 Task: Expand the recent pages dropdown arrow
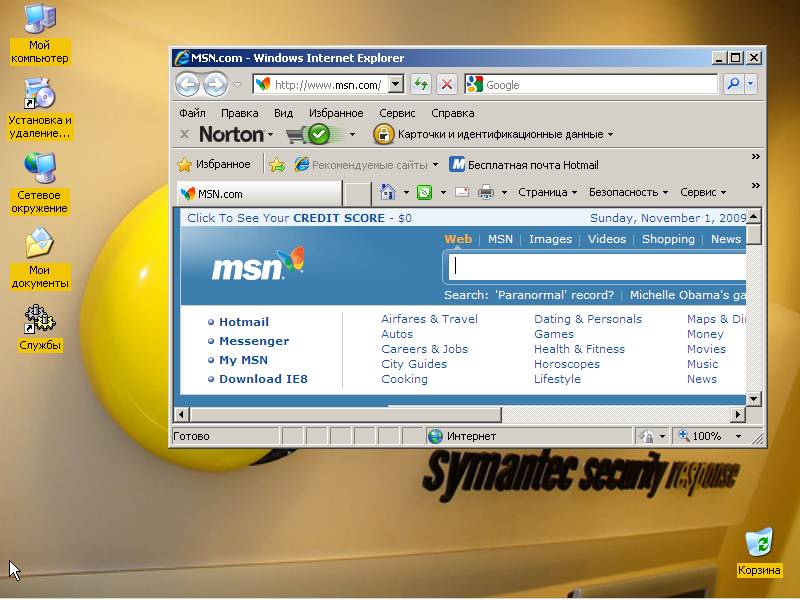click(238, 85)
